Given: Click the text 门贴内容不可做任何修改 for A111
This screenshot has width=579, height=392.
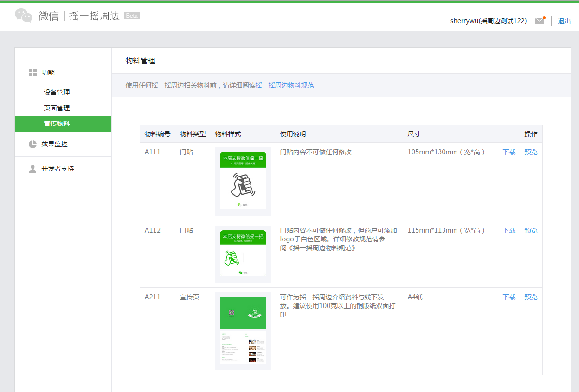Looking at the screenshot, I should coord(316,152).
